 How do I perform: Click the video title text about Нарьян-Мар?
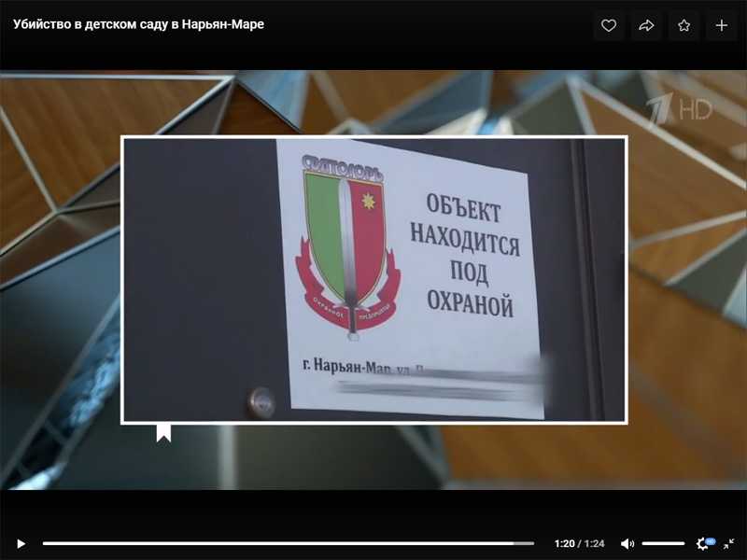pos(138,24)
